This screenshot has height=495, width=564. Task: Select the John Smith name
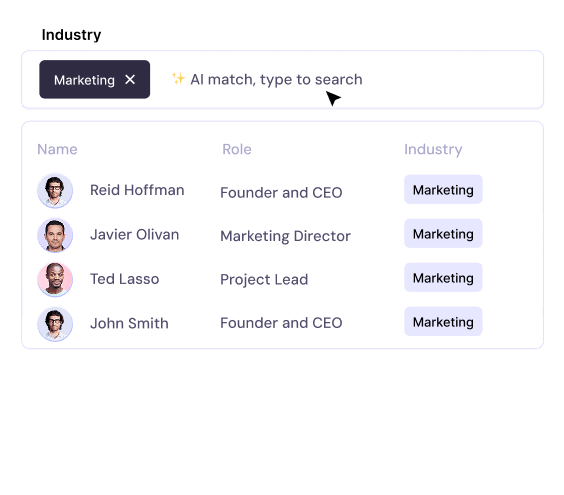129,323
